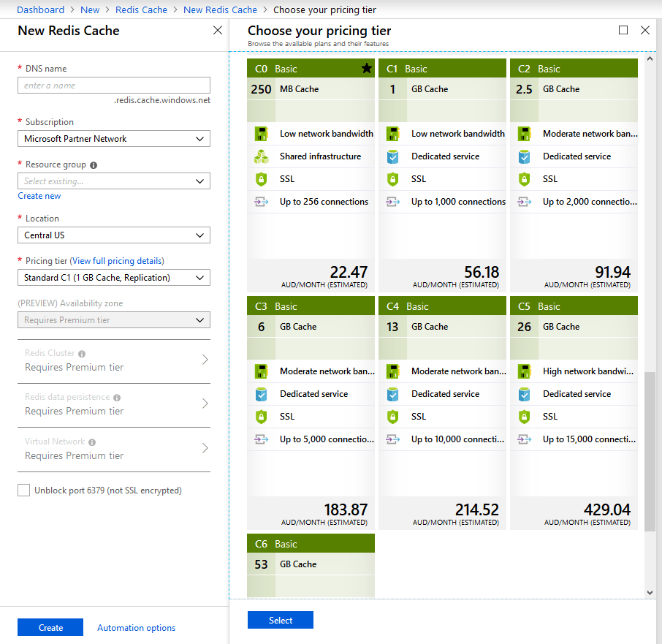Click the Resource group info icon
Image resolution: width=662 pixels, height=644 pixels.
click(x=94, y=165)
